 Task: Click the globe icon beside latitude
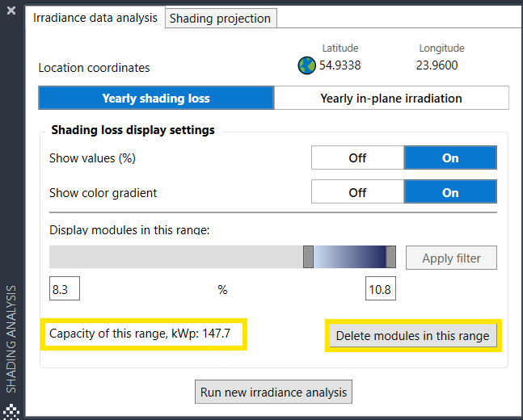pyautogui.click(x=306, y=66)
